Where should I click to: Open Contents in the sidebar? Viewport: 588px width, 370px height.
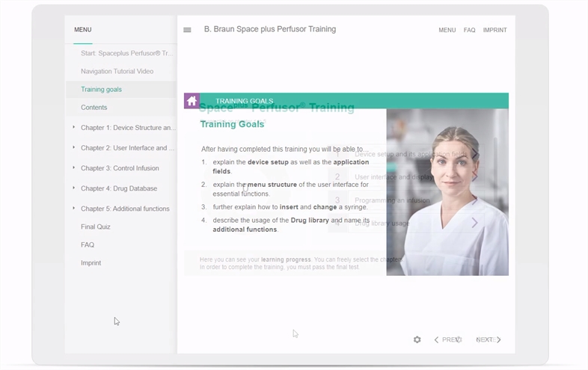tap(94, 108)
